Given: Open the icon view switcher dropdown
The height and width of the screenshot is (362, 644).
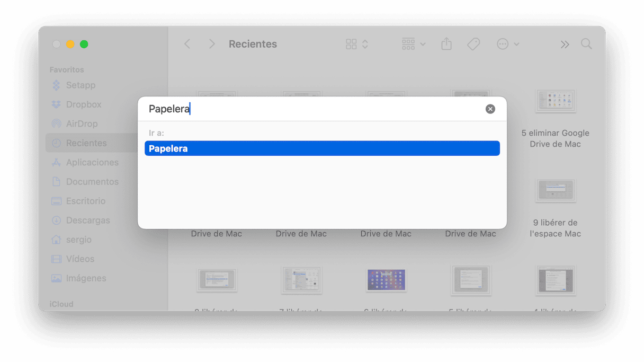Looking at the screenshot, I should point(357,44).
